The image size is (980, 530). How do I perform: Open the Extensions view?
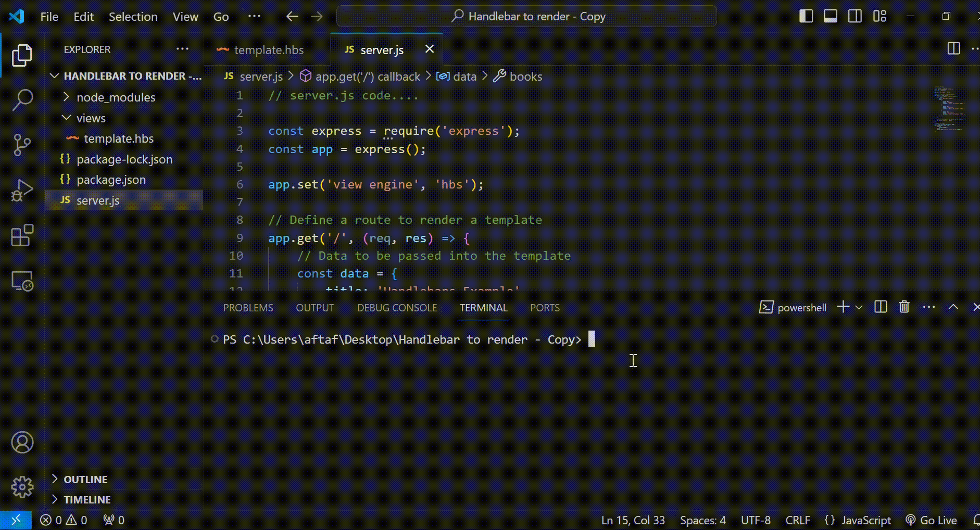point(22,236)
